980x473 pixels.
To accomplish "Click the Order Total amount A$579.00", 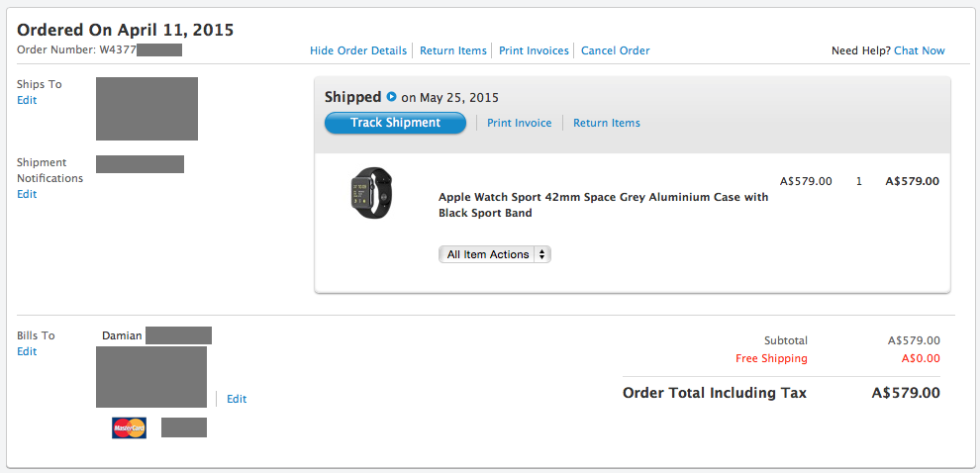I will [x=906, y=393].
